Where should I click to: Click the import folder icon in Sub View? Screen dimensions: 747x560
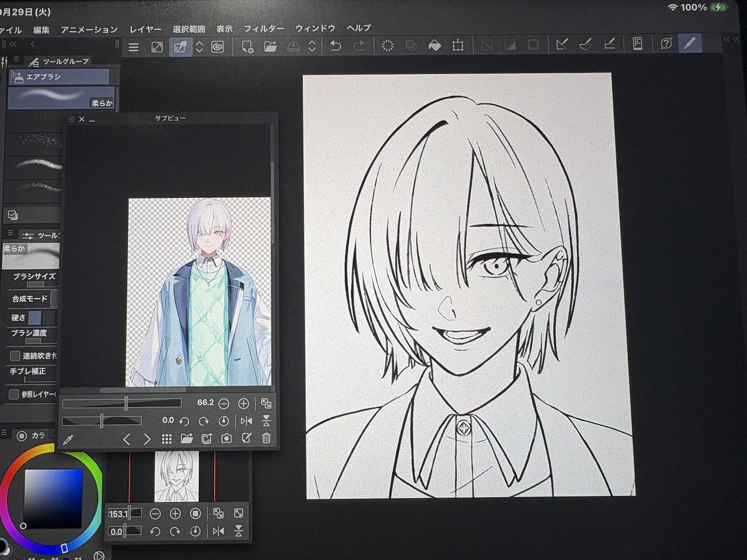click(x=187, y=439)
